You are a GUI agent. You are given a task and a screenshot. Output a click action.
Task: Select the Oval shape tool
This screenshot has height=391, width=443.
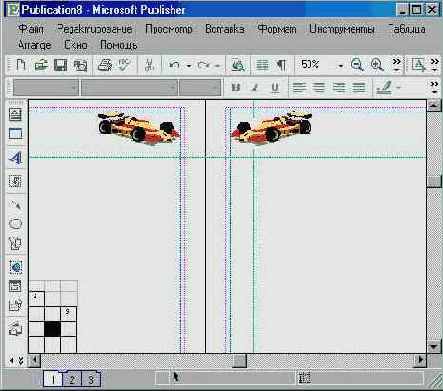coord(16,223)
